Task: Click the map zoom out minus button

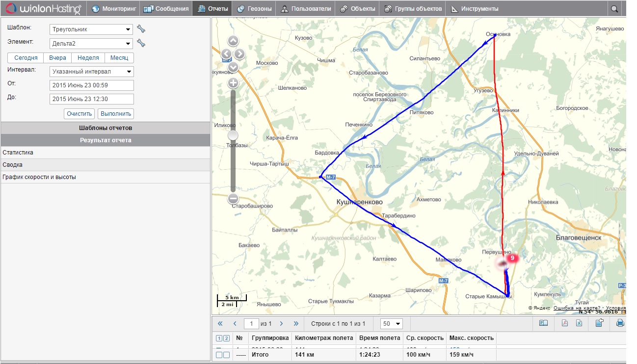Action: (x=233, y=199)
